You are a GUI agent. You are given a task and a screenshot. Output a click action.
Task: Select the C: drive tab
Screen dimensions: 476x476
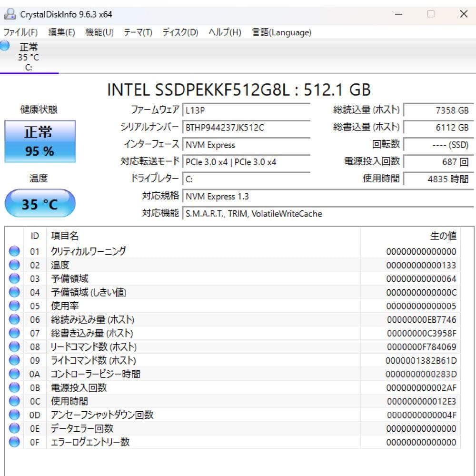point(30,57)
